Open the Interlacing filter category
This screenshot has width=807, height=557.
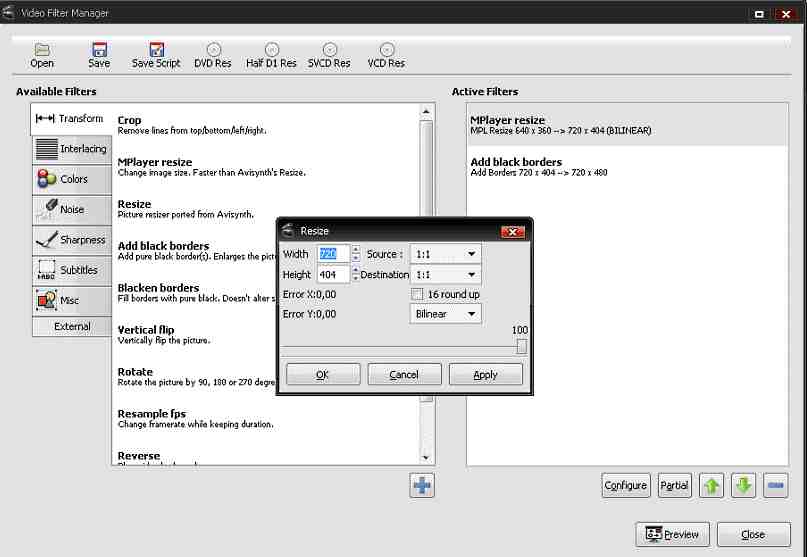tap(72, 149)
